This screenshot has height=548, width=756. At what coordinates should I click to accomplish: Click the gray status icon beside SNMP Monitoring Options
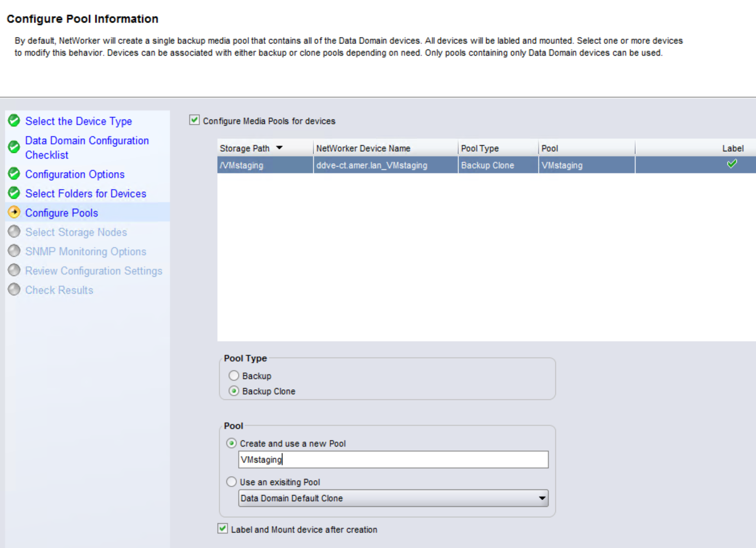click(x=14, y=251)
